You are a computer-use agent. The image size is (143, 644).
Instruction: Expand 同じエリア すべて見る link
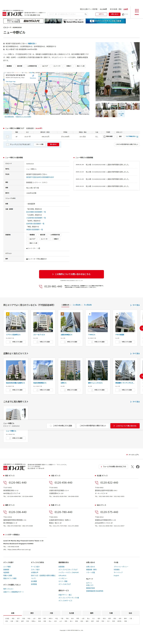[135, 305]
